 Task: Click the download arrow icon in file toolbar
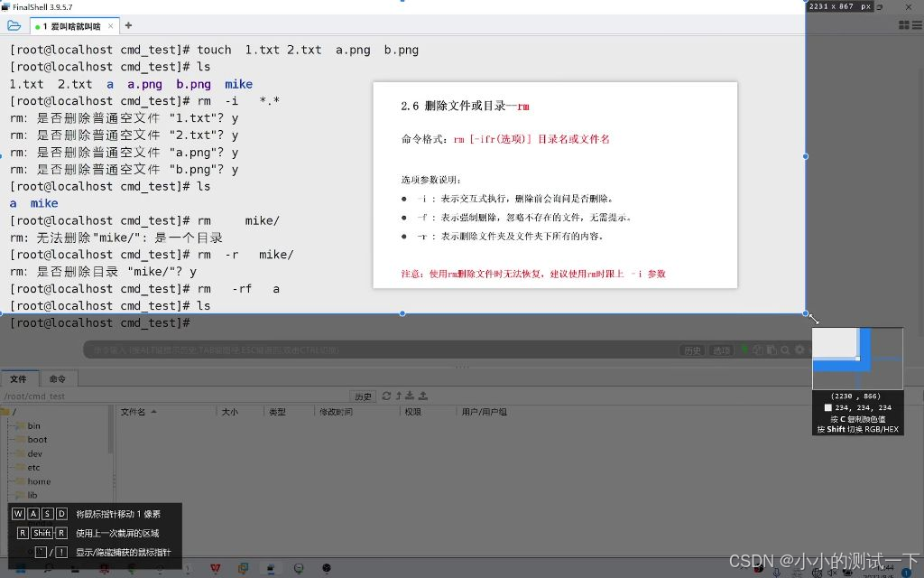tap(410, 395)
